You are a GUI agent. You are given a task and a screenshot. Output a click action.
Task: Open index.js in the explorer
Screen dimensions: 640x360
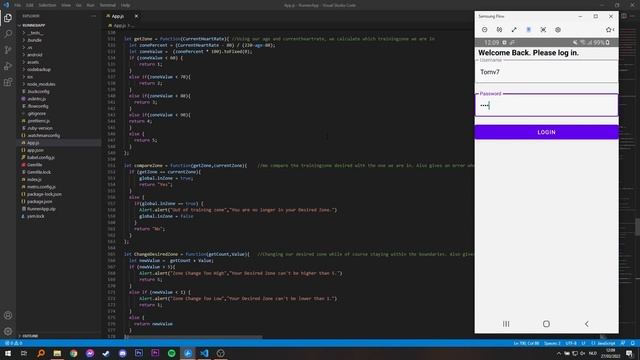[x=34, y=180]
